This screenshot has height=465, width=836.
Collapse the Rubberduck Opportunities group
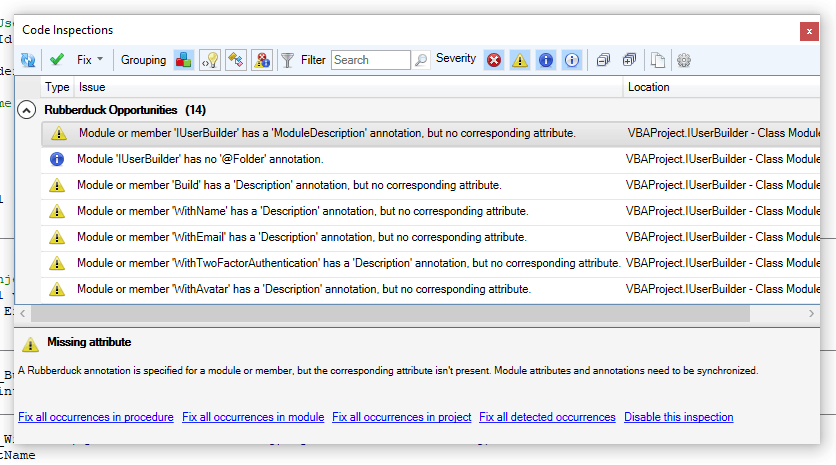click(28, 110)
